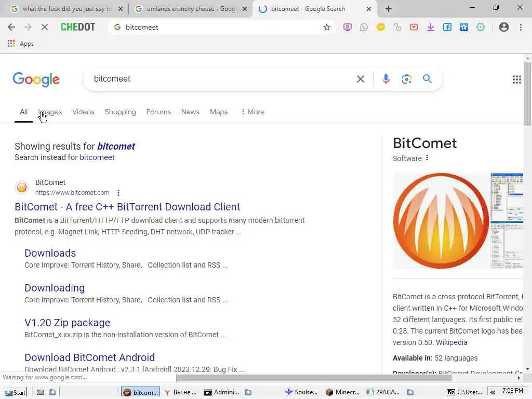The width and height of the screenshot is (532, 399).
Task: Open the WhatsApp toolbar extension
Action: tap(364, 27)
